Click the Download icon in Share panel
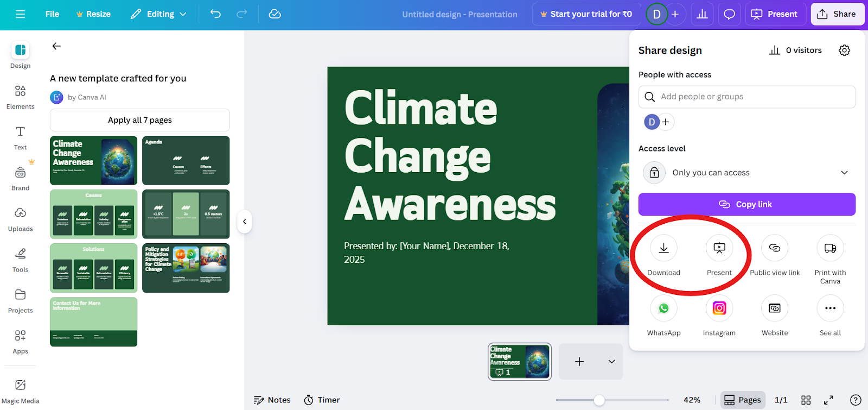Image resolution: width=868 pixels, height=410 pixels. tap(663, 248)
